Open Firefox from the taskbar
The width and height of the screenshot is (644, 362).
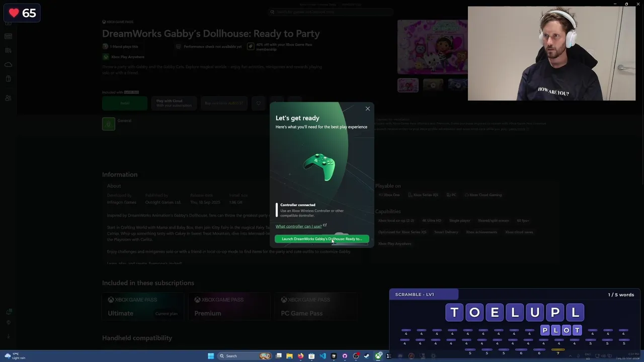click(300, 356)
